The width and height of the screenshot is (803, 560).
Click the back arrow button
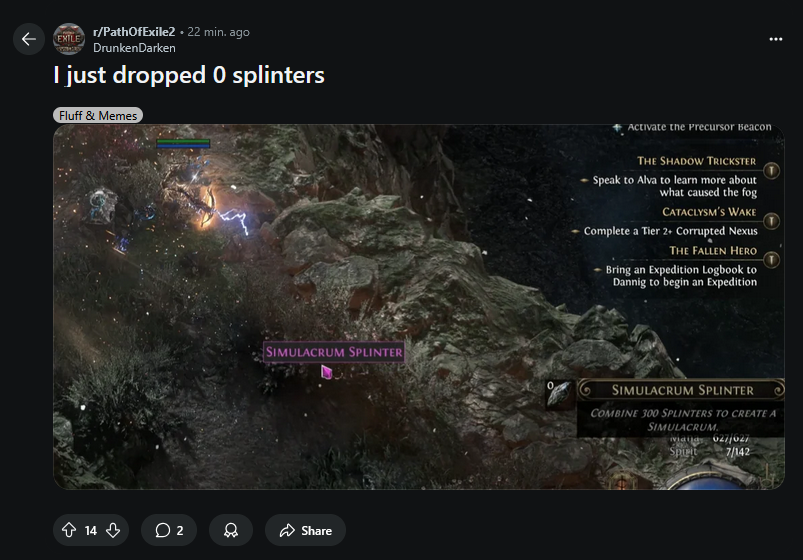point(29,39)
